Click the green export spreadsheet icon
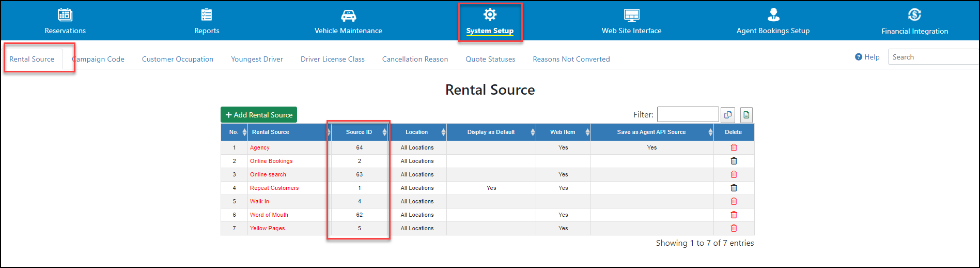 tap(746, 115)
